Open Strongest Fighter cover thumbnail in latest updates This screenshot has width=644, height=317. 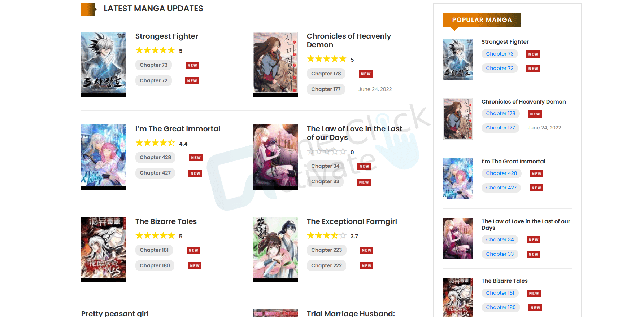tap(104, 64)
